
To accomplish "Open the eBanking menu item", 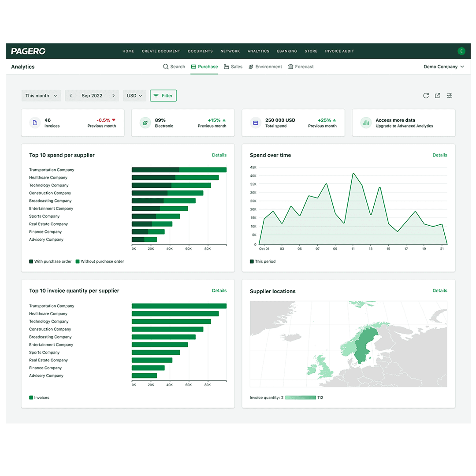I will 287,51.
